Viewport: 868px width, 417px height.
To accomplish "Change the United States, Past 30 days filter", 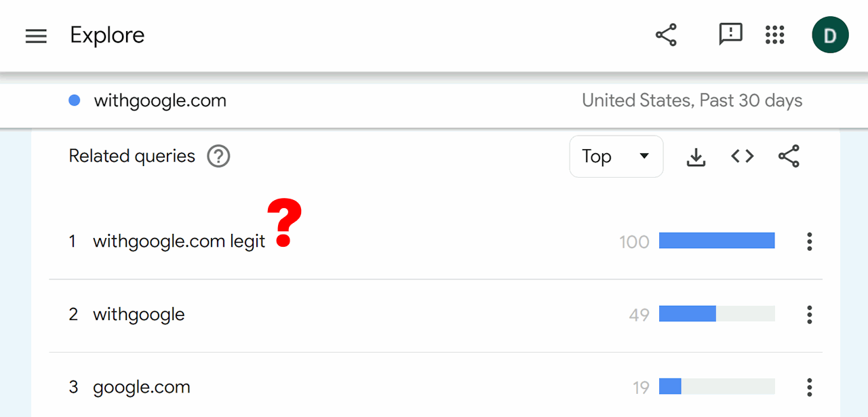I will (692, 100).
